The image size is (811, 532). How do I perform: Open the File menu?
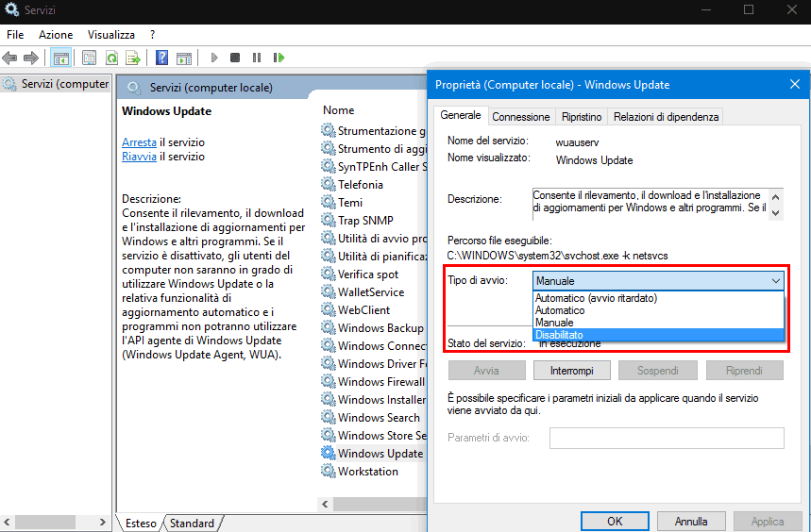(15, 35)
